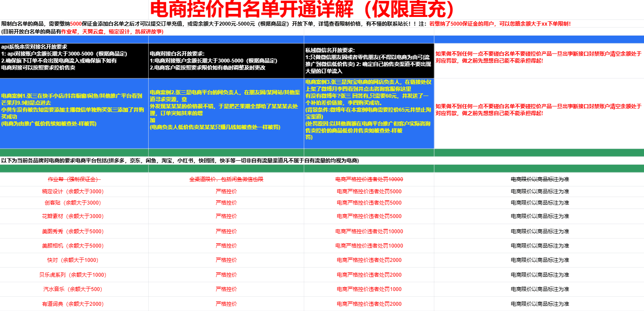Select the 有道词典（余额大于2000）cell
The image size is (644, 311).
tap(73, 304)
